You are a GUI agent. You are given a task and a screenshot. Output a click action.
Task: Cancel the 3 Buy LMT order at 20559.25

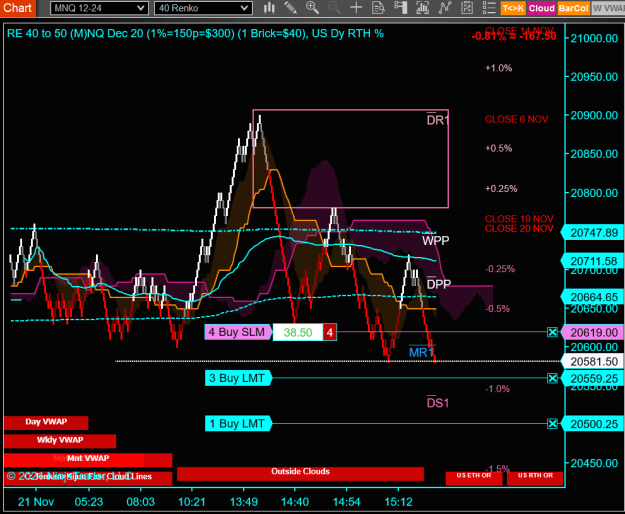pos(552,378)
